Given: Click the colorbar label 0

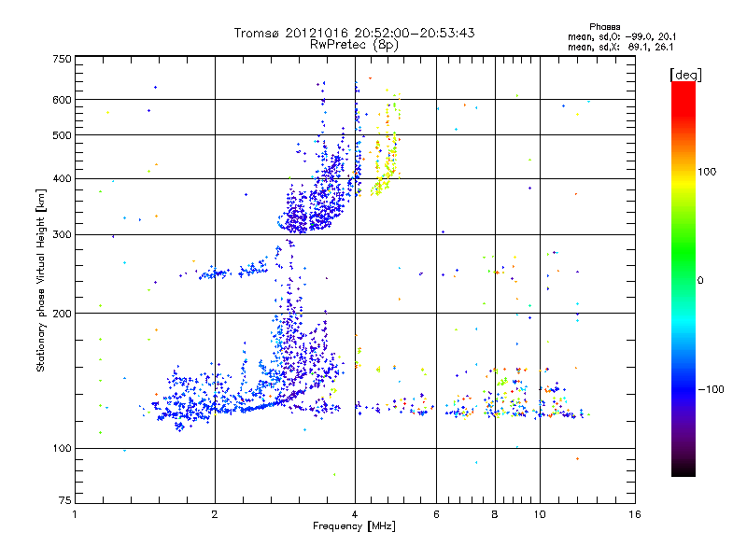Looking at the screenshot, I should (700, 281).
